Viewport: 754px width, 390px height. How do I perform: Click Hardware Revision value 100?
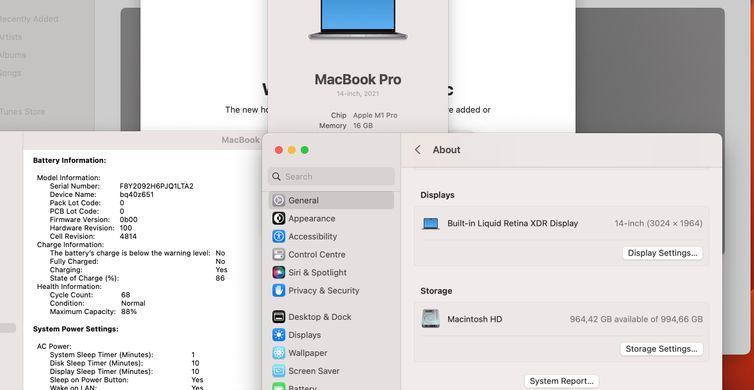tap(126, 228)
